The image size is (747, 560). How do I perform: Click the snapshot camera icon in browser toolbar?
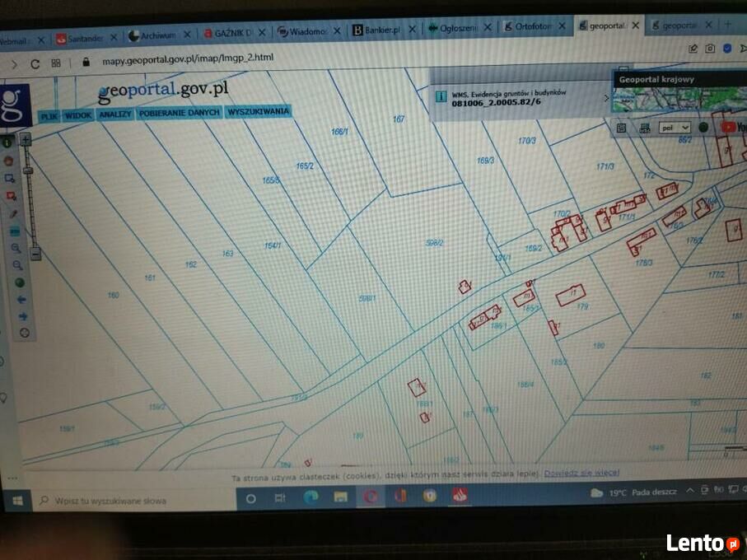click(710, 48)
